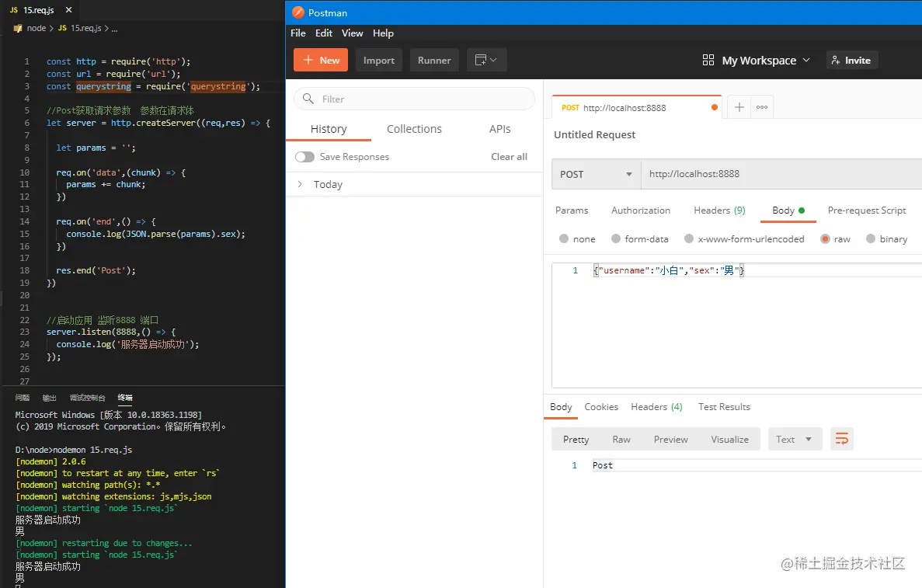Open the new window dropdown icon in Postman toolbar
This screenshot has width=922, height=588.
tap(486, 60)
